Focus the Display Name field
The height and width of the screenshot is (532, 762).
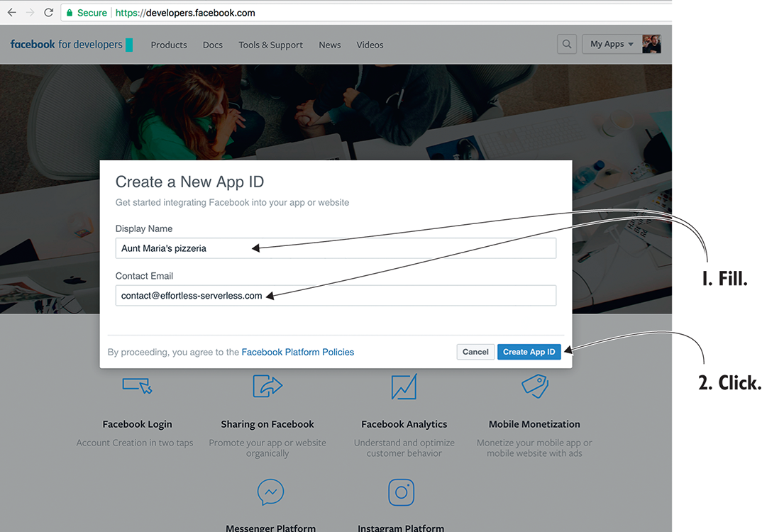pyautogui.click(x=336, y=248)
